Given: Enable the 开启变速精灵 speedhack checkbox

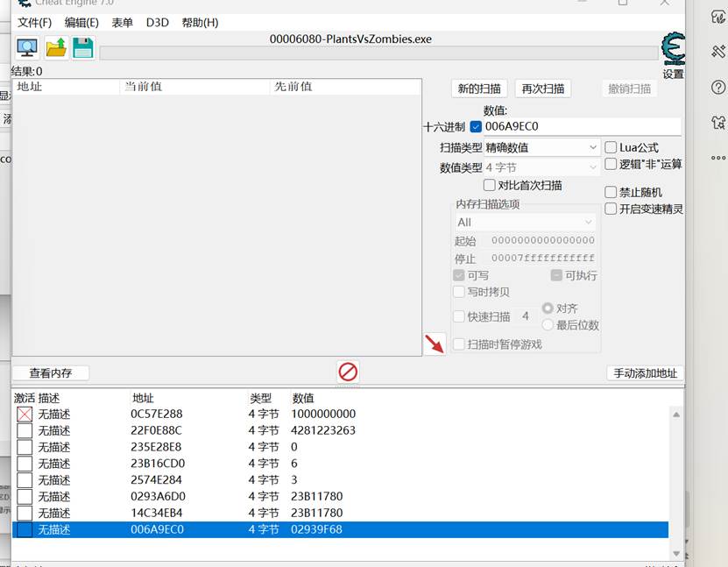Looking at the screenshot, I should [611, 209].
